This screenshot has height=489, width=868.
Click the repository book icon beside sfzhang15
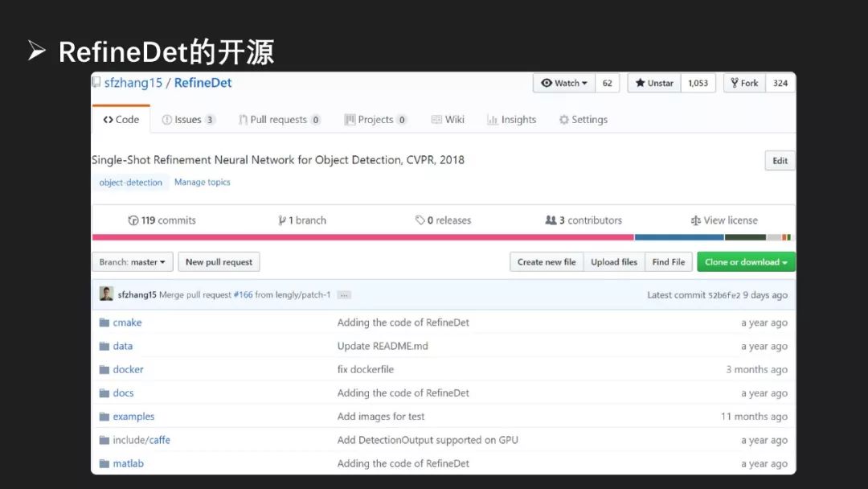(96, 83)
